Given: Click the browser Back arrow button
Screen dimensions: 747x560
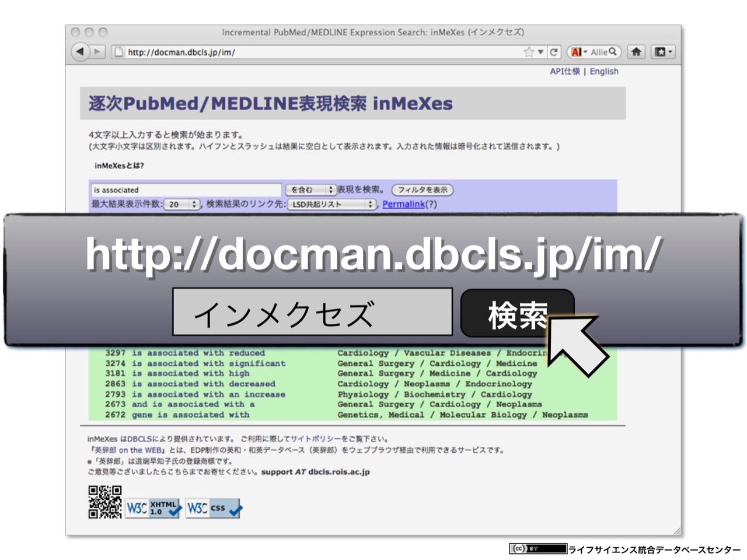Looking at the screenshot, I should (x=80, y=52).
